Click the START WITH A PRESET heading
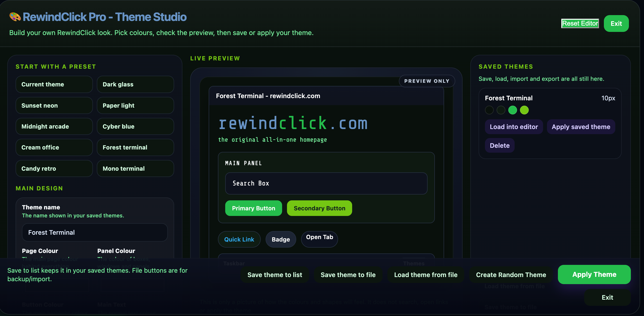644x316 pixels. 56,66
